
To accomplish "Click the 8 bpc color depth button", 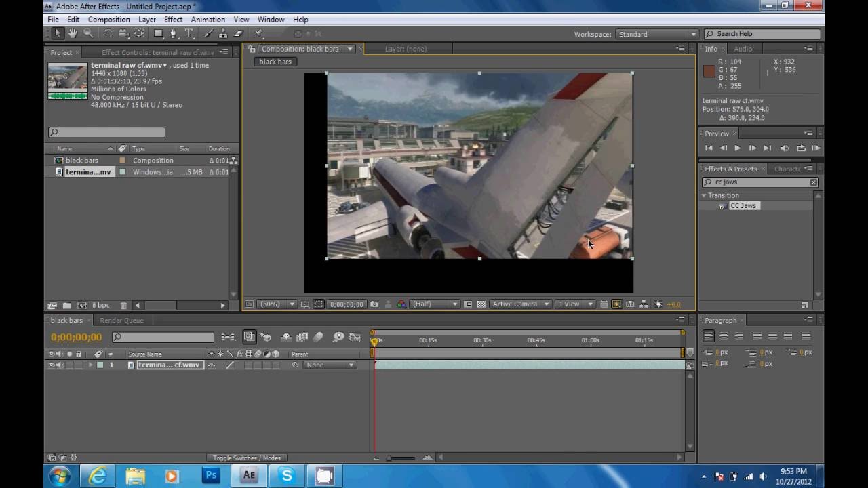I will pyautogui.click(x=100, y=306).
